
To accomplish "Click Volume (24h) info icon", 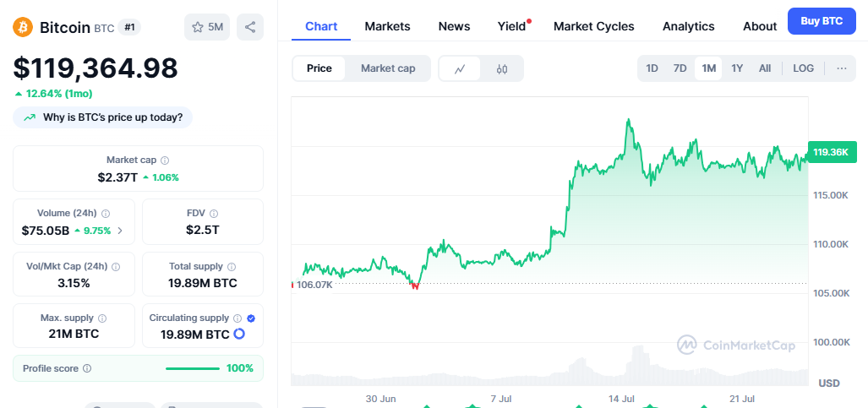I will [106, 213].
